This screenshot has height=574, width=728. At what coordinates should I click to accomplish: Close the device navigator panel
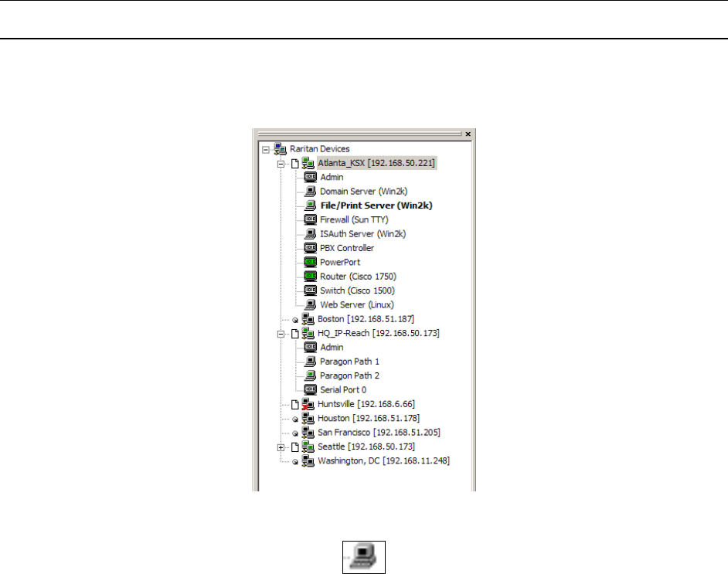(x=468, y=134)
